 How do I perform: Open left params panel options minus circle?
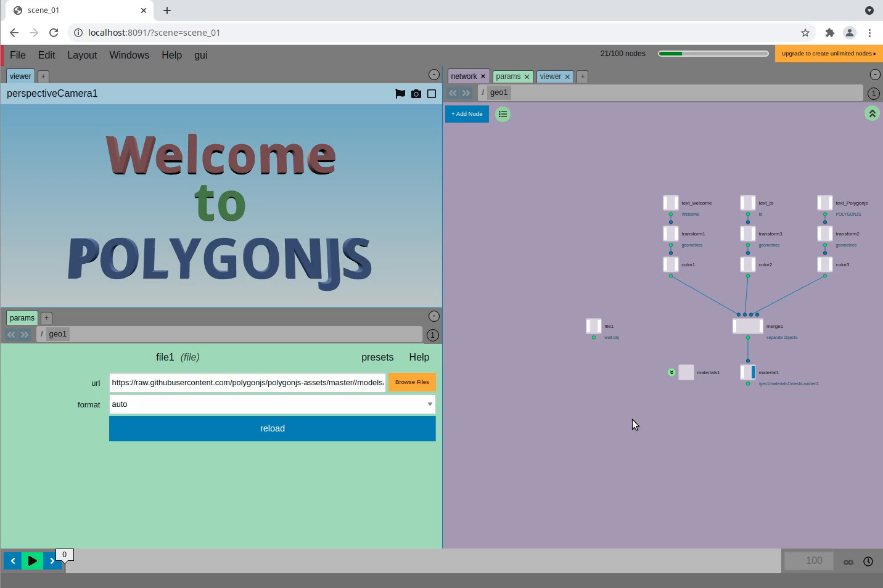coord(434,316)
